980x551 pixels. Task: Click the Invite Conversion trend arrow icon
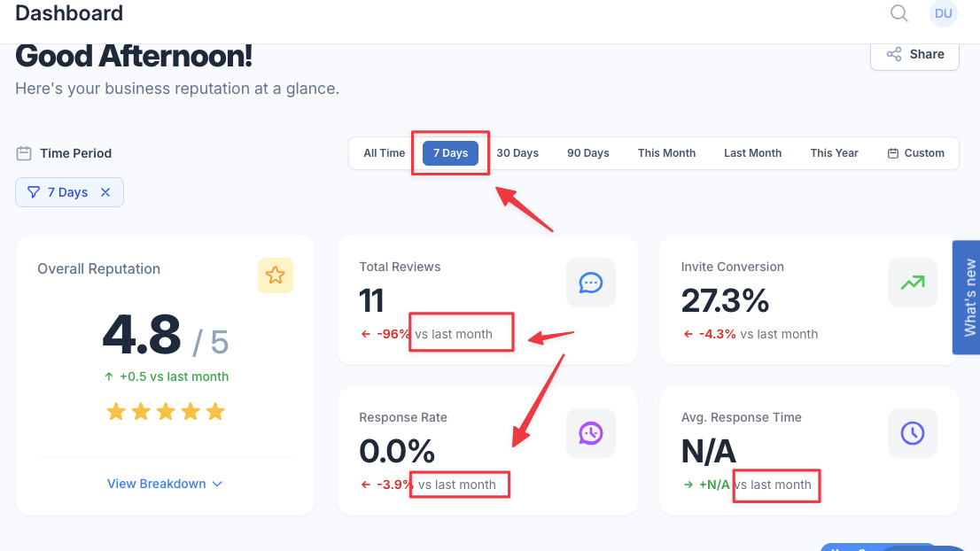pyautogui.click(x=913, y=283)
